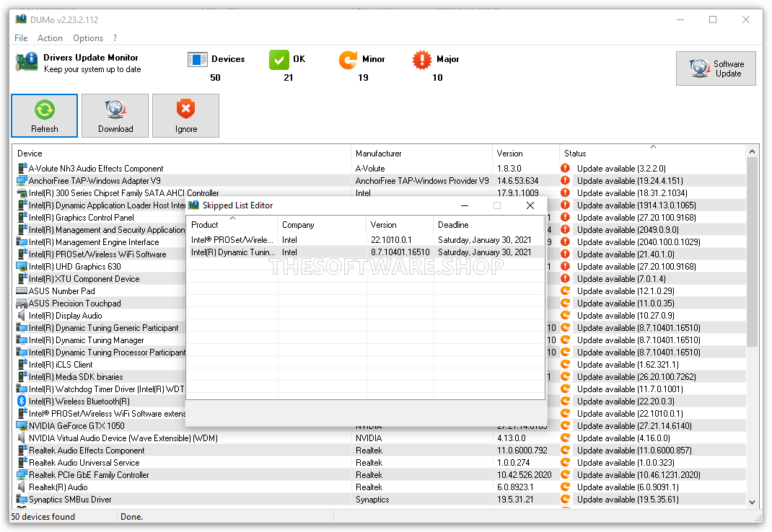Viewport: 772px width, 532px height.
Task: Click the Intel Management Engine Interface icon
Action: coord(22,242)
